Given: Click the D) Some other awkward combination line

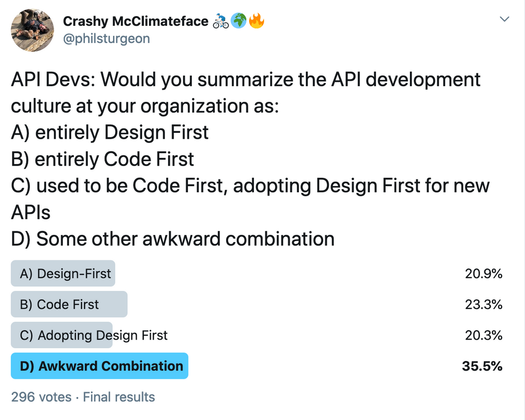Looking at the screenshot, I should [172, 239].
